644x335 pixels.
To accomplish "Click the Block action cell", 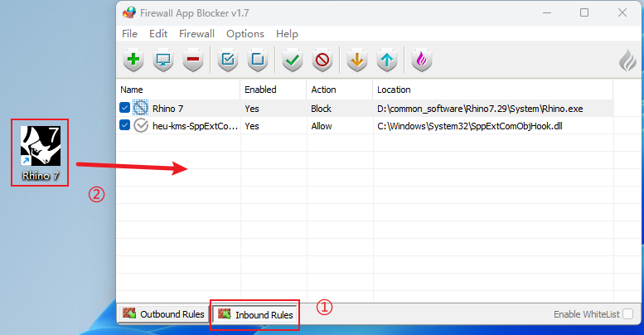I will point(322,109).
